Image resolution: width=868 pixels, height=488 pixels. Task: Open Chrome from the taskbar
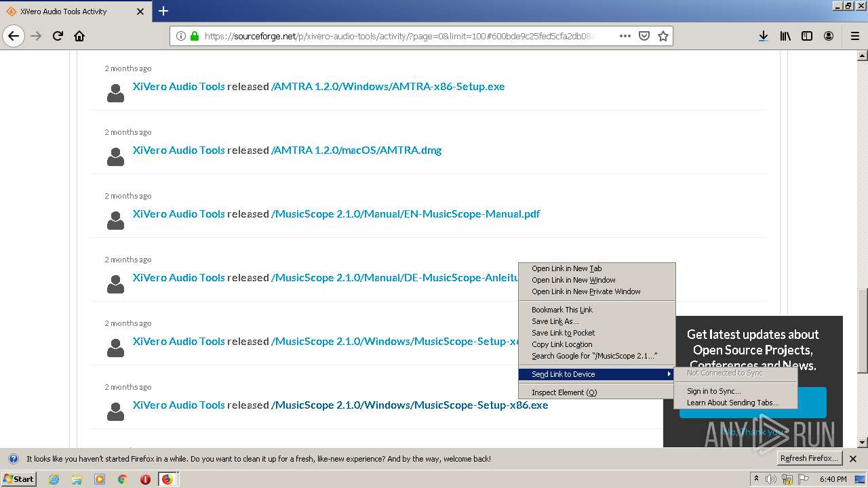(x=122, y=479)
